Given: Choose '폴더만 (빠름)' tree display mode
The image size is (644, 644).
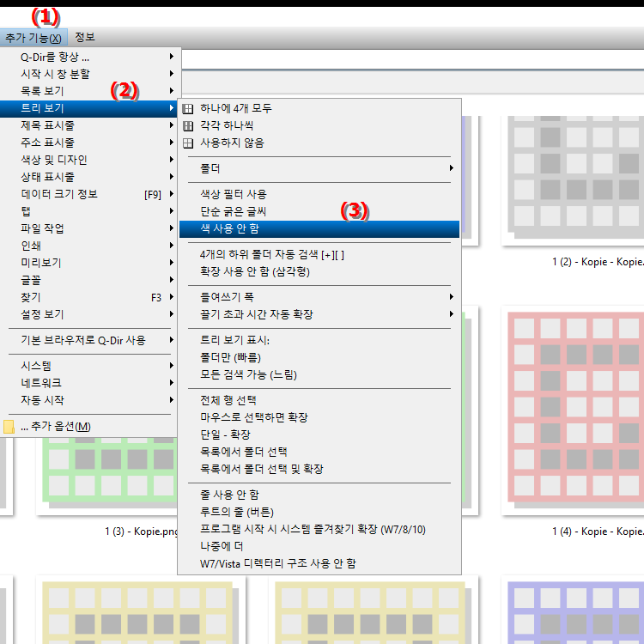Looking at the screenshot, I should (x=319, y=357).
